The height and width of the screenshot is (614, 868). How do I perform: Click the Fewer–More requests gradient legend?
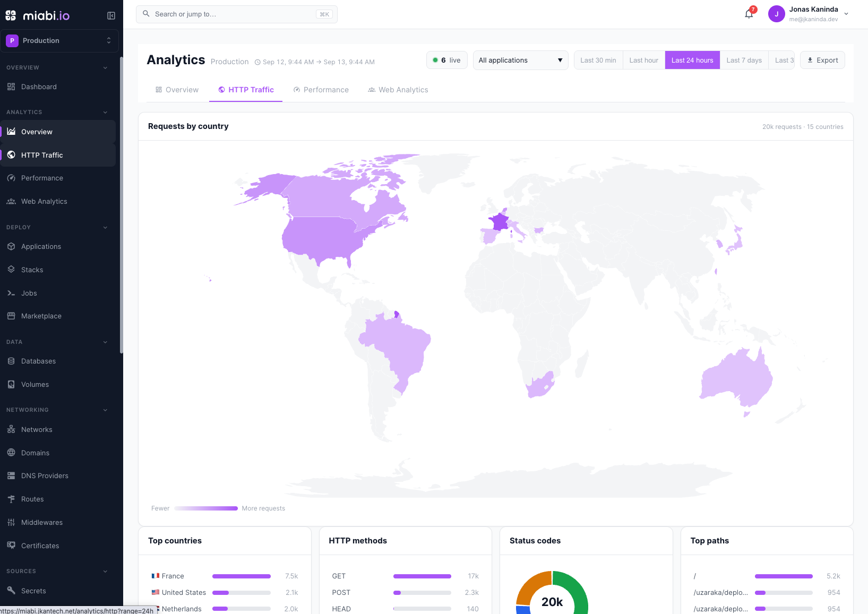[x=206, y=508]
